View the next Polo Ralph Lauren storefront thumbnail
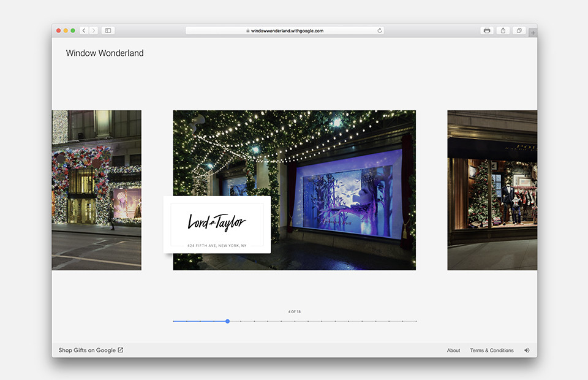This screenshot has width=588, height=380. [492, 190]
